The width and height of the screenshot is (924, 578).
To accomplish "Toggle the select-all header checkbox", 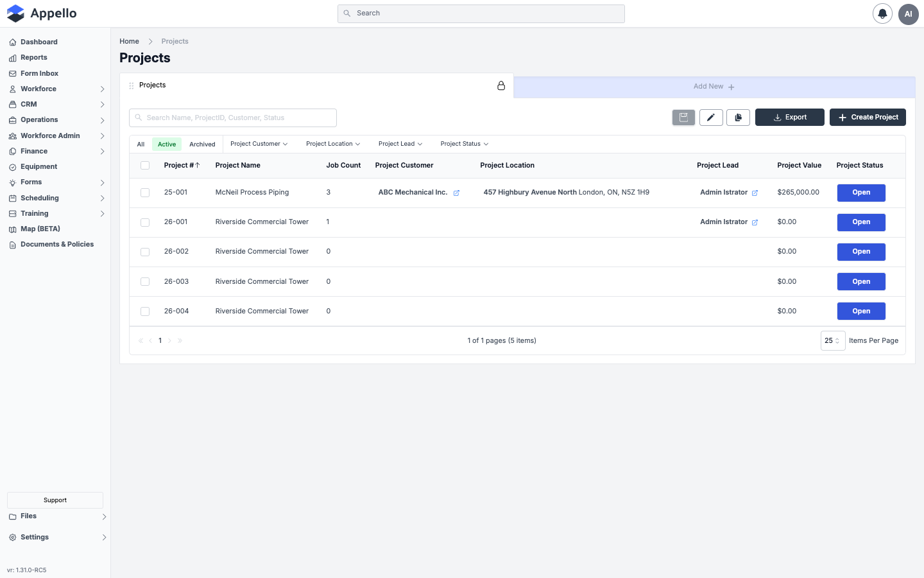I will (145, 165).
